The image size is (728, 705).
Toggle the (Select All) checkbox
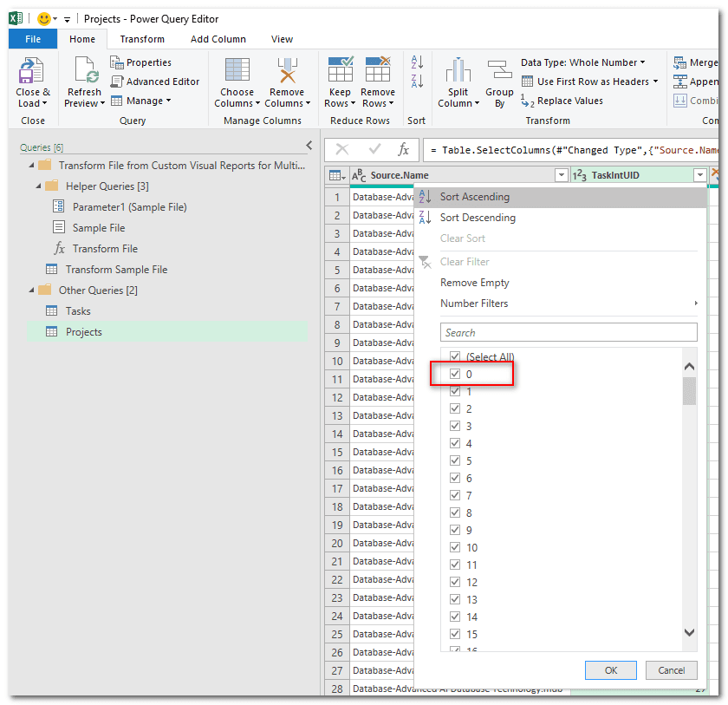(455, 356)
